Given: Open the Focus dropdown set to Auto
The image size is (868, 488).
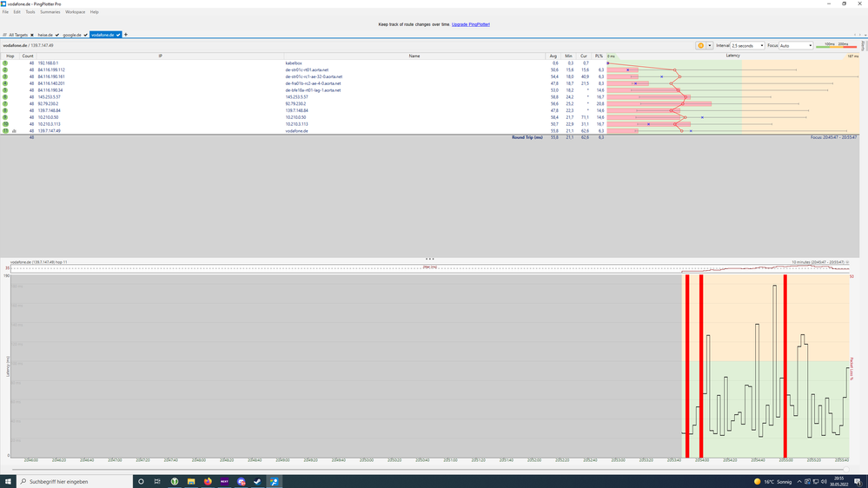Looking at the screenshot, I should [796, 45].
